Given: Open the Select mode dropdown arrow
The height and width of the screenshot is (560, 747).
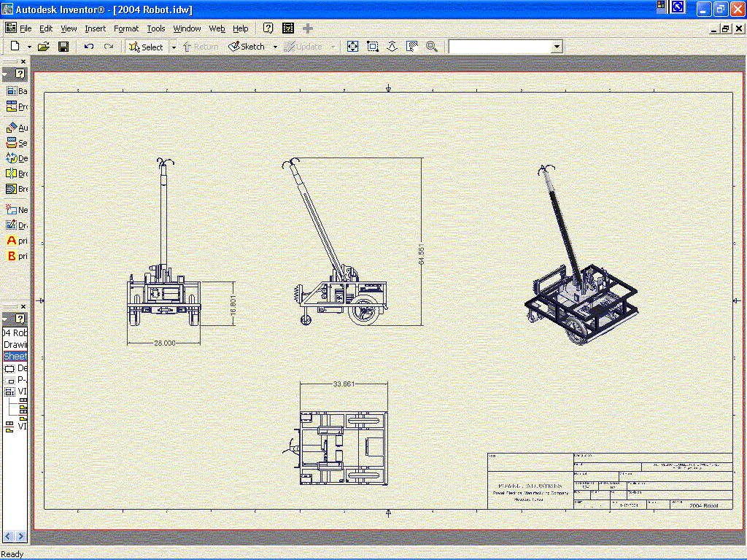Looking at the screenshot, I should tap(174, 47).
